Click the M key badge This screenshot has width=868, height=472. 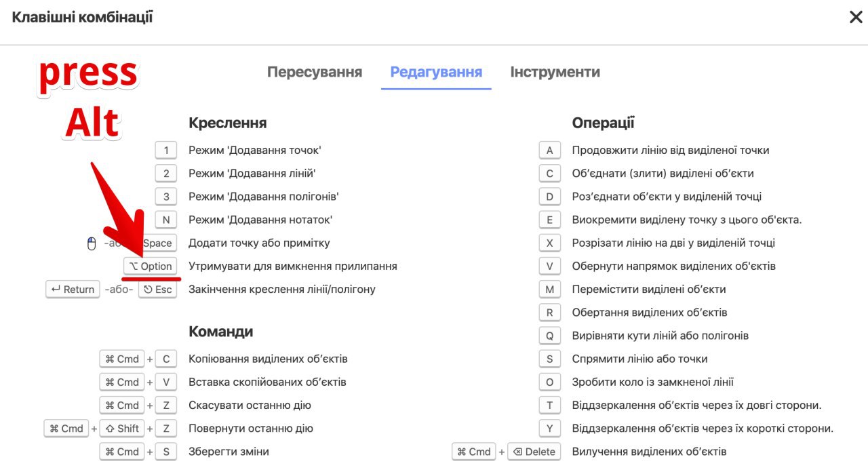pos(550,290)
